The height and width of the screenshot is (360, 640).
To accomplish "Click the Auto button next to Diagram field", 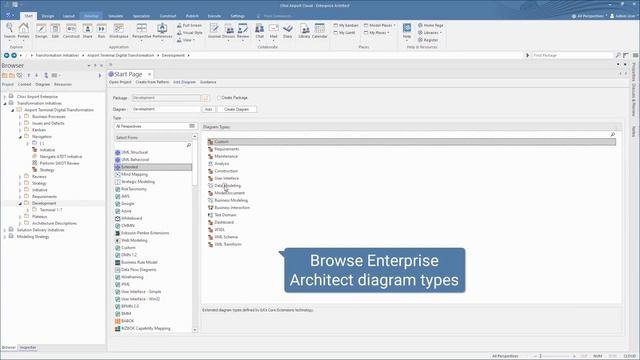I will click(x=209, y=109).
